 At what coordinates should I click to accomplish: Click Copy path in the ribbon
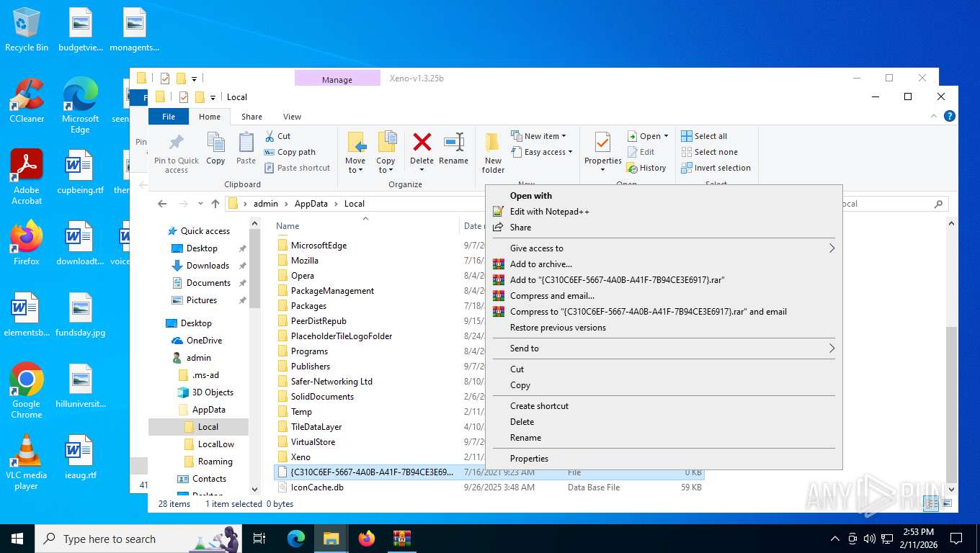tap(290, 152)
